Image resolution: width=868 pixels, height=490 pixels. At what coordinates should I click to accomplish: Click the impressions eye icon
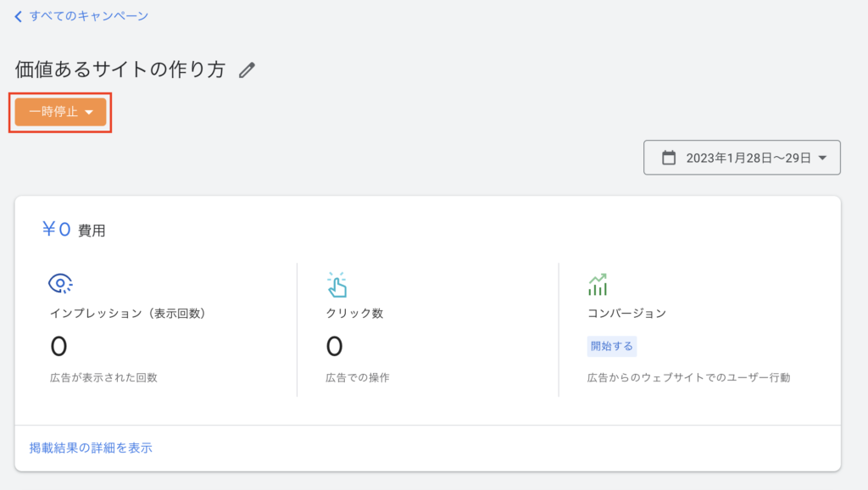[x=60, y=283]
